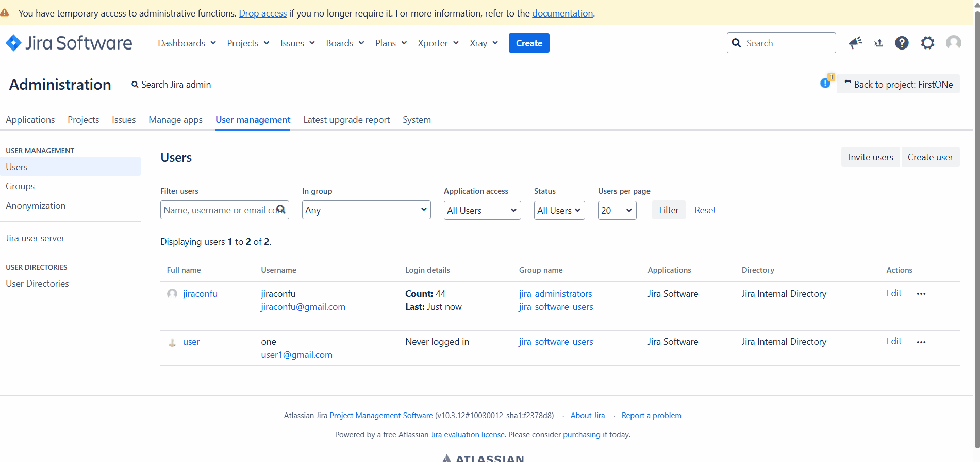The image size is (980, 462).
Task: Open the user profile avatar menu
Action: click(x=953, y=43)
